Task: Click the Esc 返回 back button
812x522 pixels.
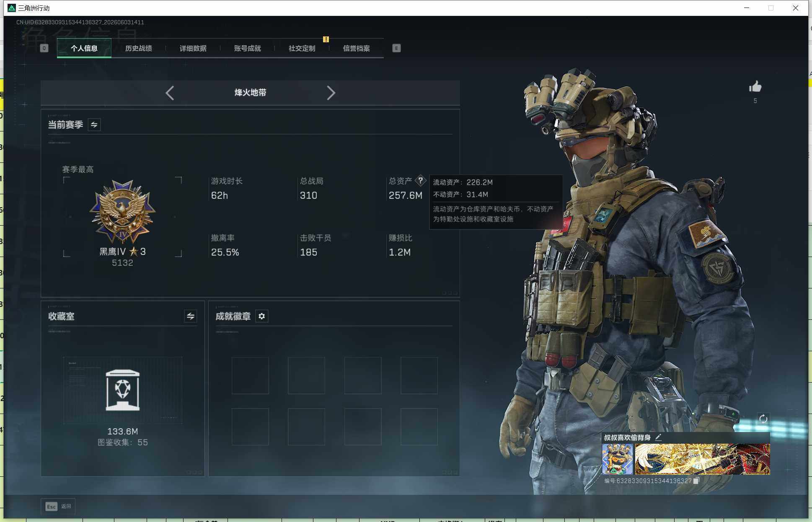Action: tap(58, 507)
